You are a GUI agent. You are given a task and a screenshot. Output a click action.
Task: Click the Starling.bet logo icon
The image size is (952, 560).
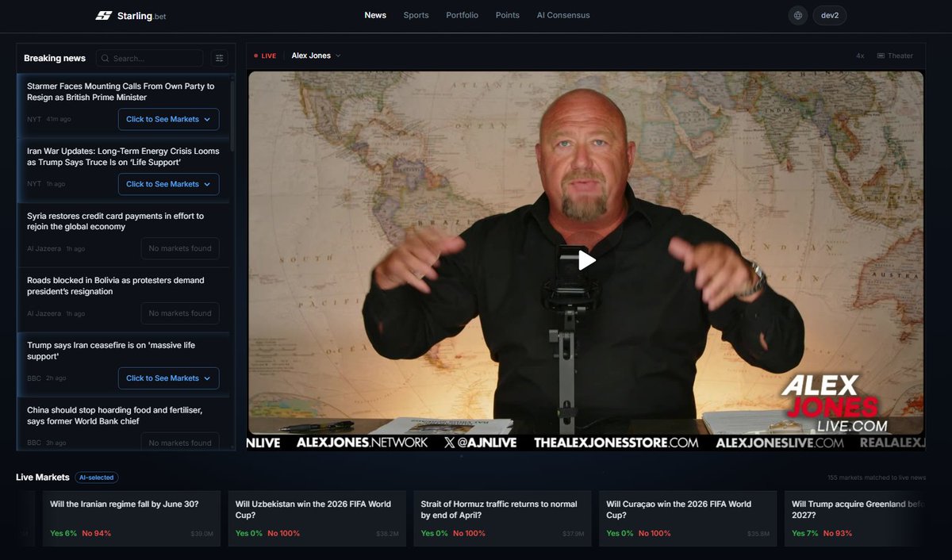[103, 15]
